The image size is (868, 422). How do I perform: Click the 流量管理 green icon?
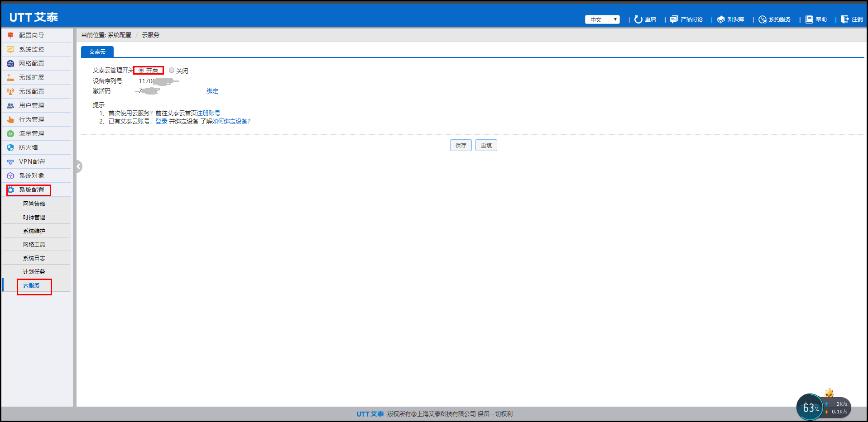click(x=10, y=133)
